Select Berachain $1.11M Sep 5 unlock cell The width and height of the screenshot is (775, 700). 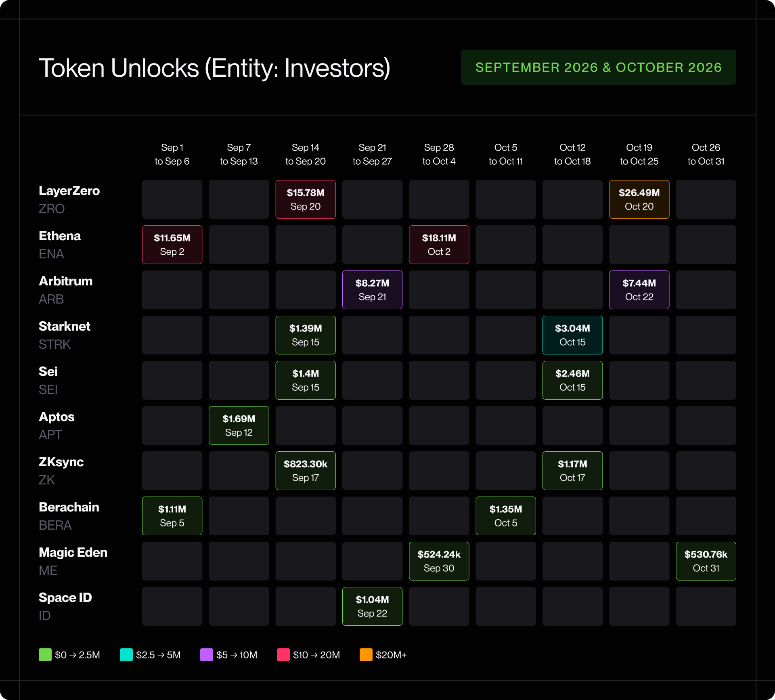172,516
